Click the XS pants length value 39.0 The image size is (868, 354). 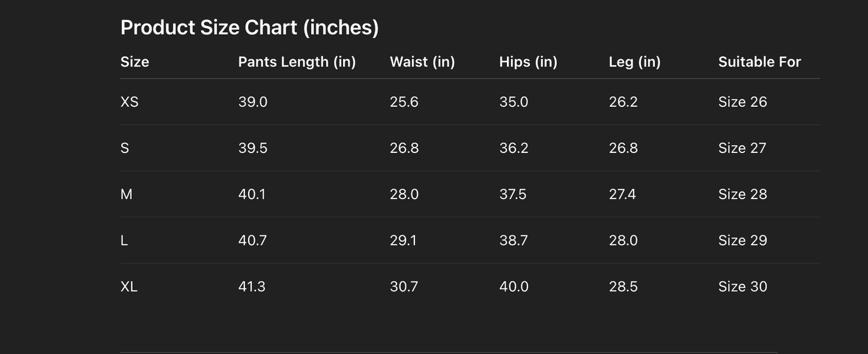[252, 102]
